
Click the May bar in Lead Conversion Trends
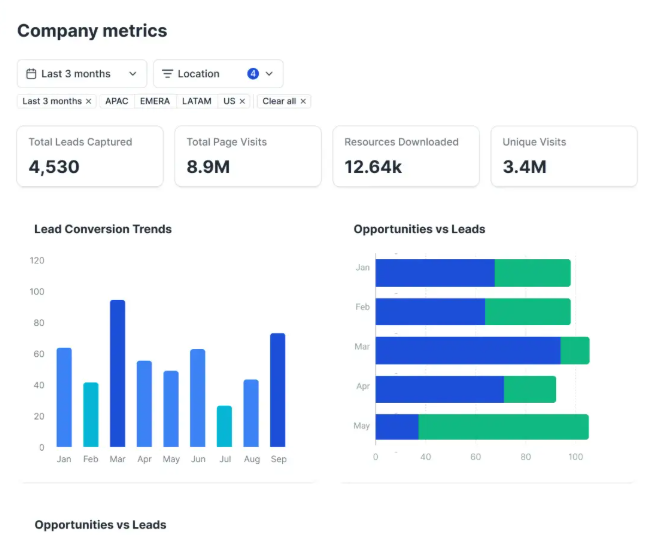coord(171,409)
